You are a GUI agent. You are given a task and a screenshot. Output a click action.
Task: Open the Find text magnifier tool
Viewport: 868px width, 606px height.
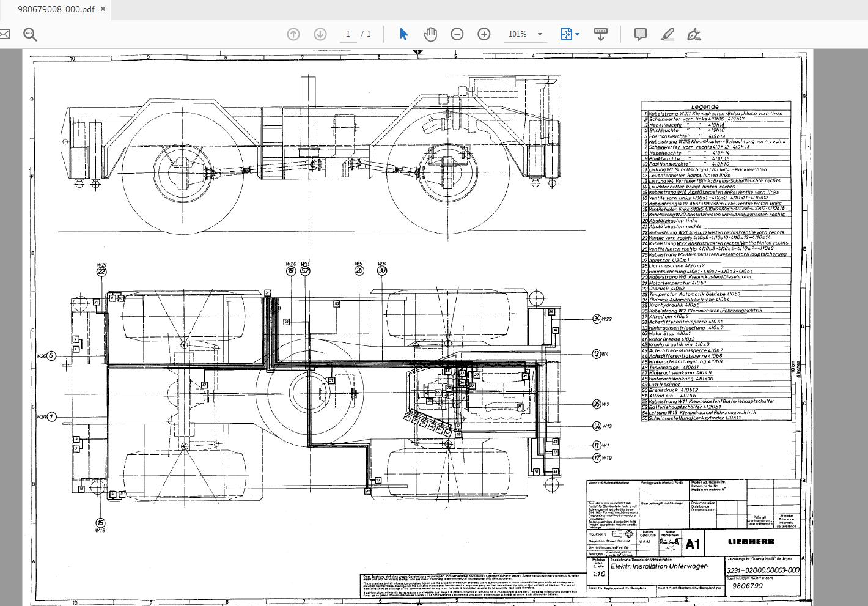pos(30,34)
